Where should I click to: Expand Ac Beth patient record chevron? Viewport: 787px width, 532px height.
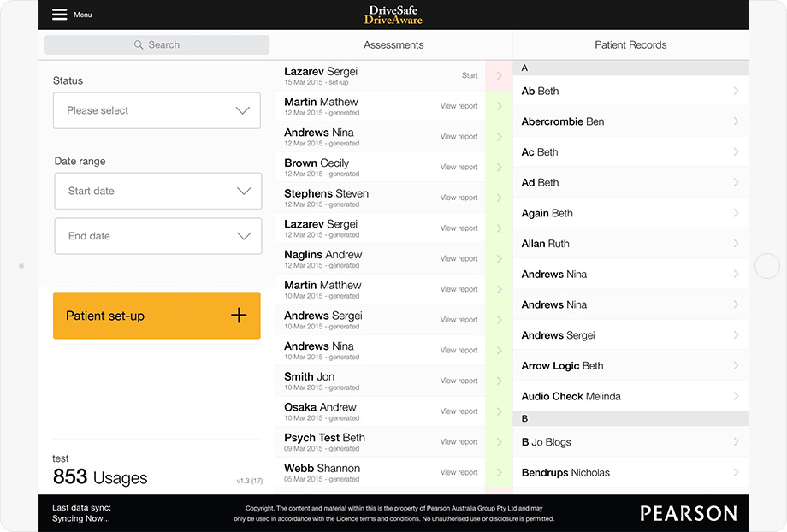[x=736, y=152]
